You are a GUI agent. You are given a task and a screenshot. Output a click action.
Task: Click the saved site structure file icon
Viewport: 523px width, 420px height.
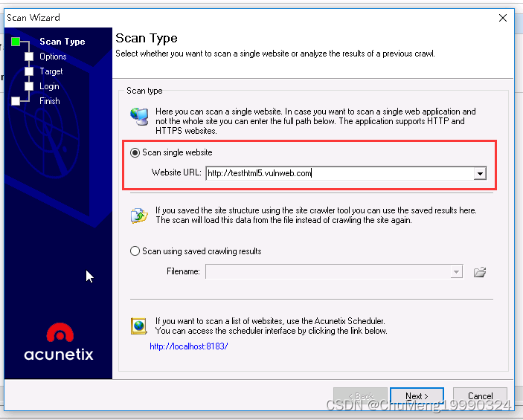pyautogui.click(x=139, y=216)
